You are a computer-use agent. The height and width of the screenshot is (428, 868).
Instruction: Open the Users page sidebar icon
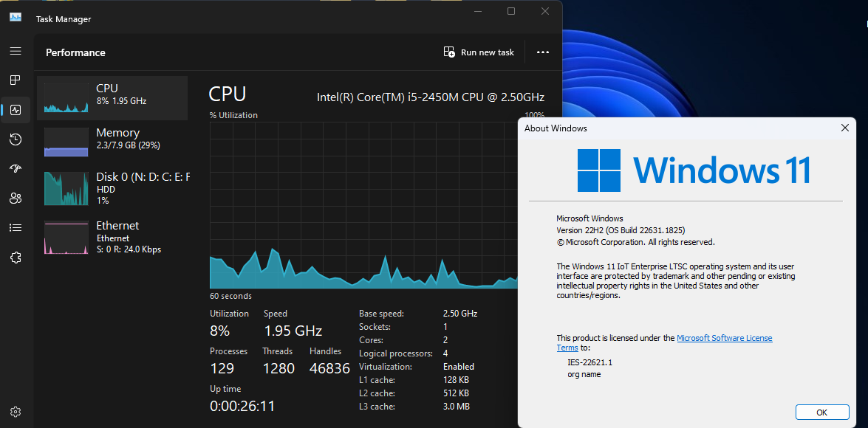[16, 198]
